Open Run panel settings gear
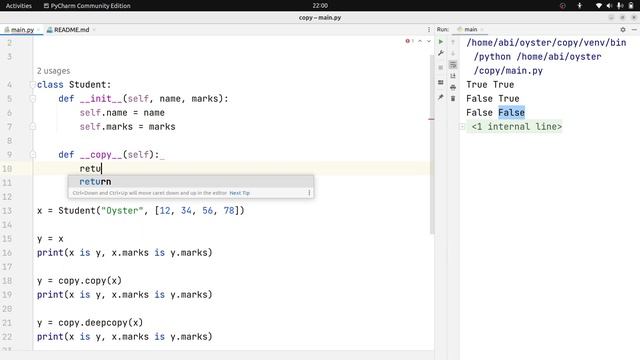Image resolution: width=640 pixels, height=360 pixels. click(623, 29)
